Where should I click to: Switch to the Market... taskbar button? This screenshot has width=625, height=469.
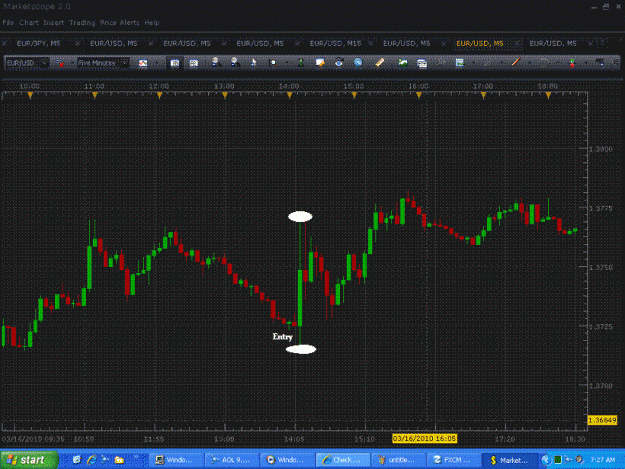coord(509,460)
